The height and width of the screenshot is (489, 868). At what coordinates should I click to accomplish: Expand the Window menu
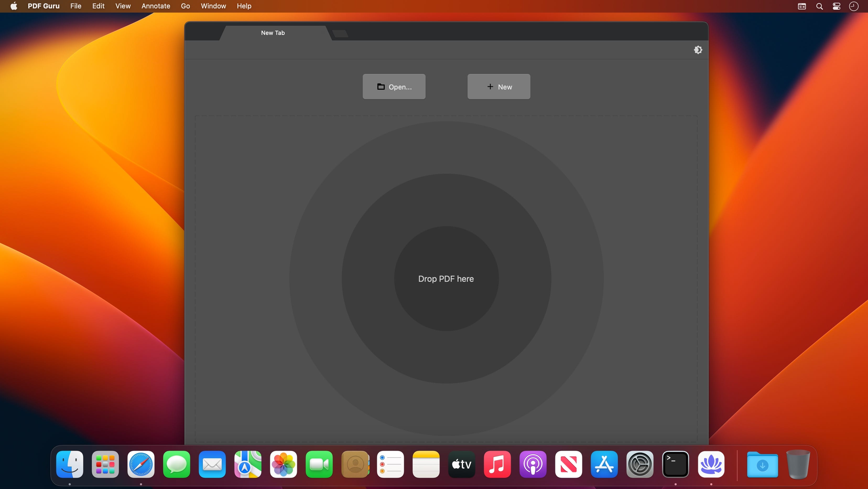point(213,6)
